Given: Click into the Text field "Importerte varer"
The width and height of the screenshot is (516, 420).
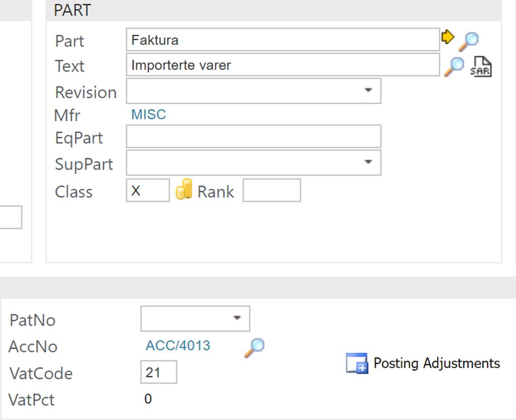Looking at the screenshot, I should 282,65.
